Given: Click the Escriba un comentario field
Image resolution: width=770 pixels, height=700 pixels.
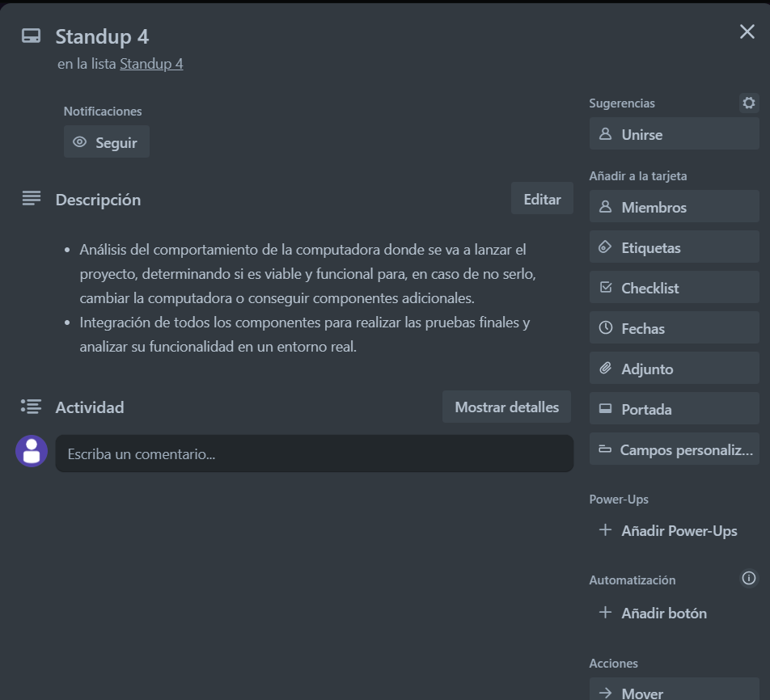Looking at the screenshot, I should pyautogui.click(x=314, y=453).
